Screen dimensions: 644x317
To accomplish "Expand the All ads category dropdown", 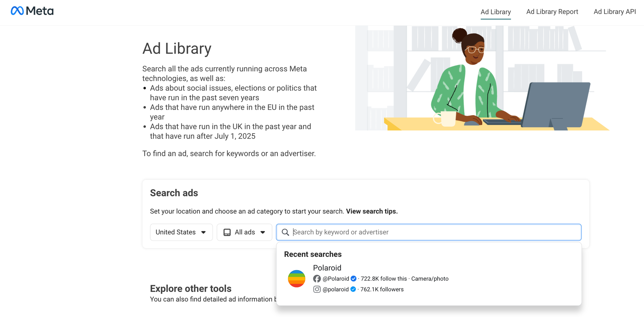I will click(x=244, y=232).
